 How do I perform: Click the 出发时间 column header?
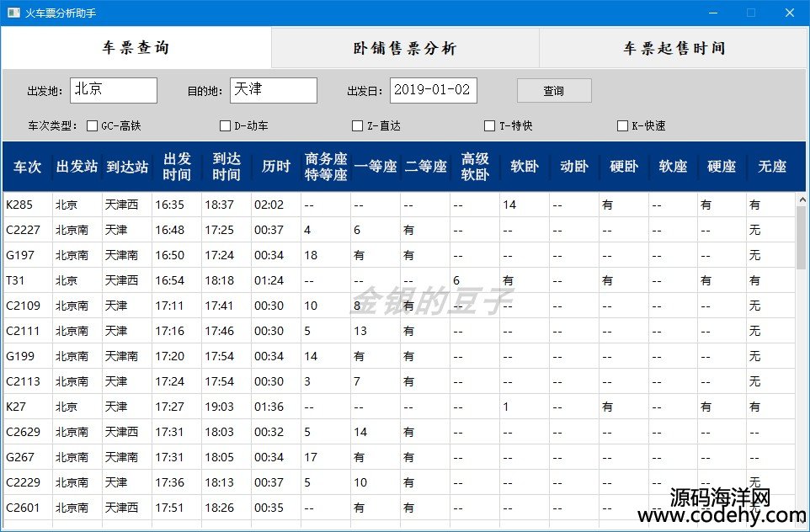point(177,167)
